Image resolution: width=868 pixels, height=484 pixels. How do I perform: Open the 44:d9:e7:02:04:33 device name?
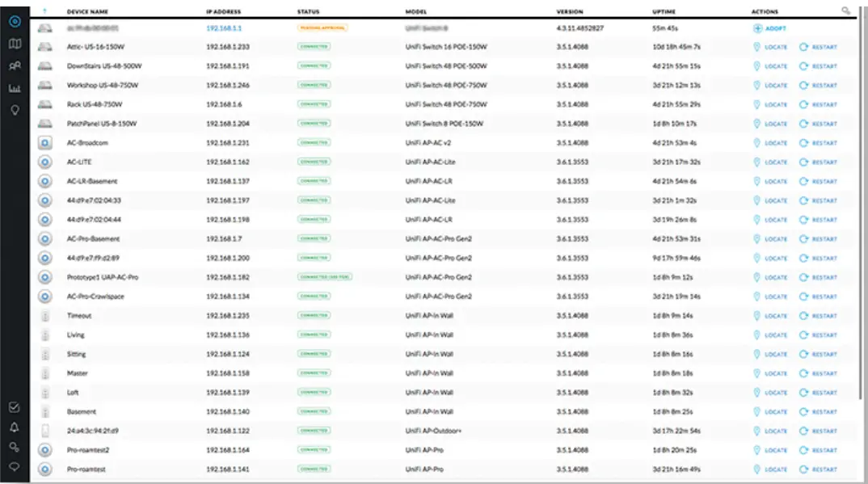click(x=94, y=200)
